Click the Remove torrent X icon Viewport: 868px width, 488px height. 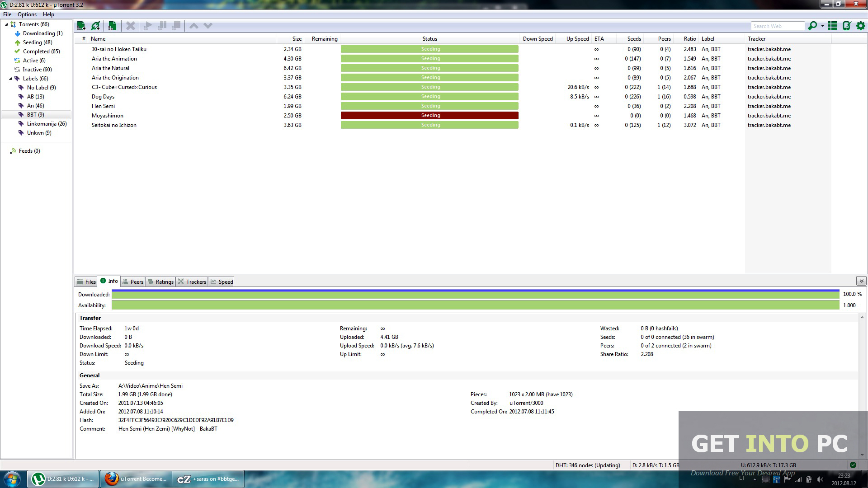(131, 26)
